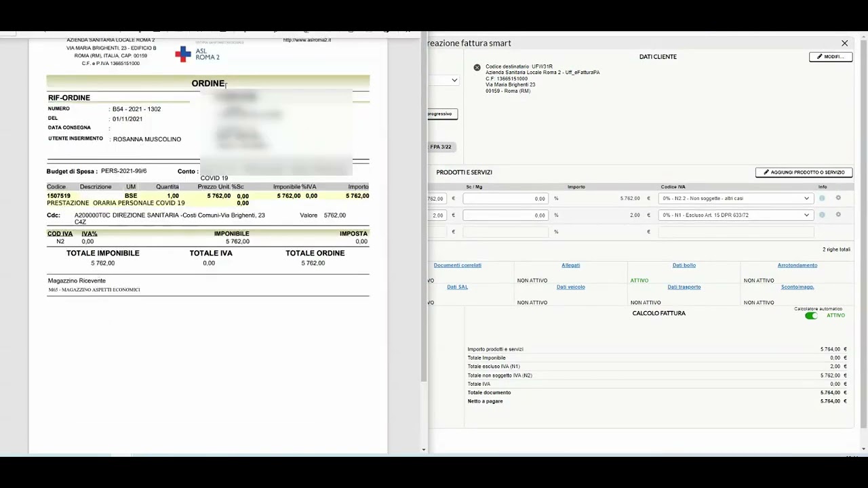Open the Arrotondamento link

click(797, 265)
